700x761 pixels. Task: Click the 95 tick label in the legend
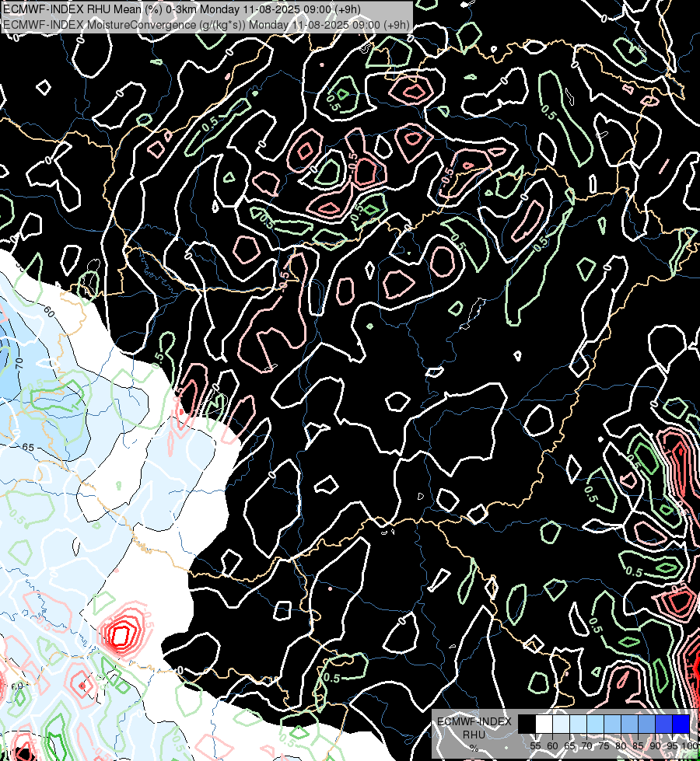[672, 746]
